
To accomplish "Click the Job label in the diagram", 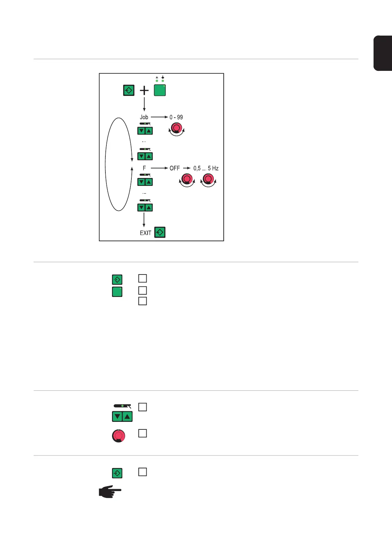I will tap(144, 117).
